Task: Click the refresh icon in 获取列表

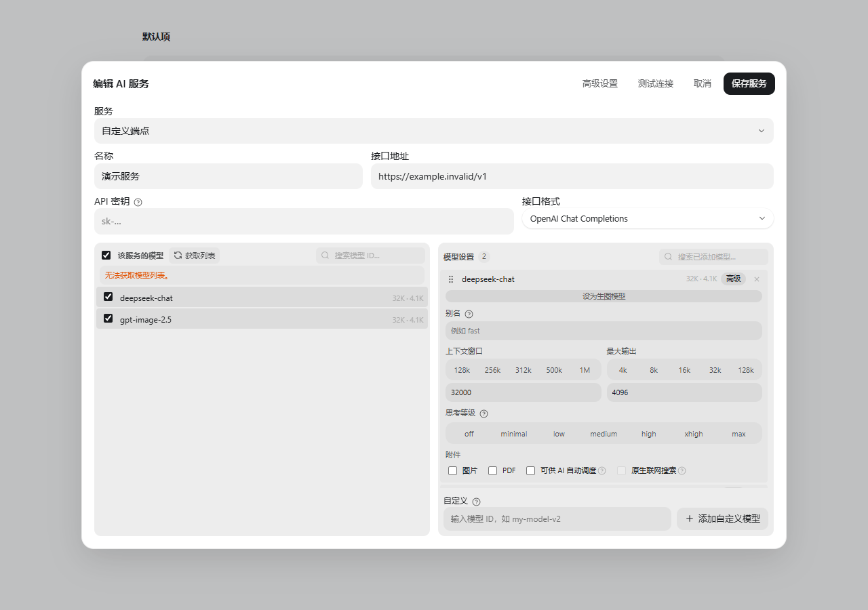Action: (x=178, y=256)
